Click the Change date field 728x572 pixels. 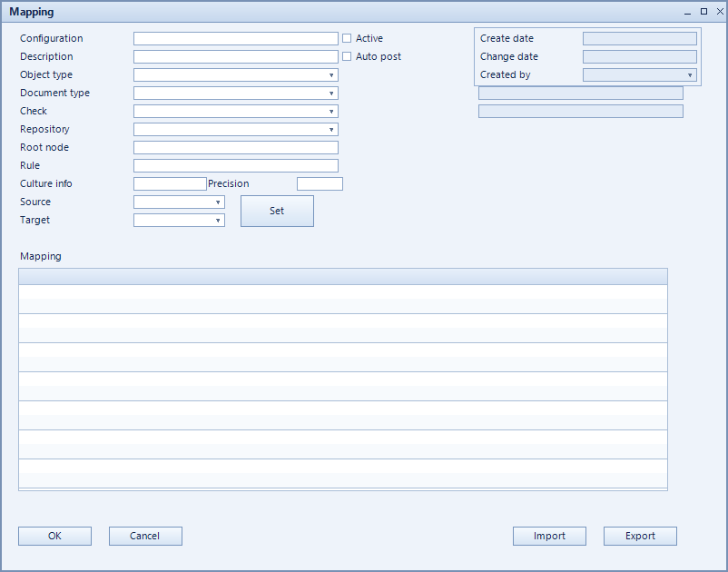point(640,56)
